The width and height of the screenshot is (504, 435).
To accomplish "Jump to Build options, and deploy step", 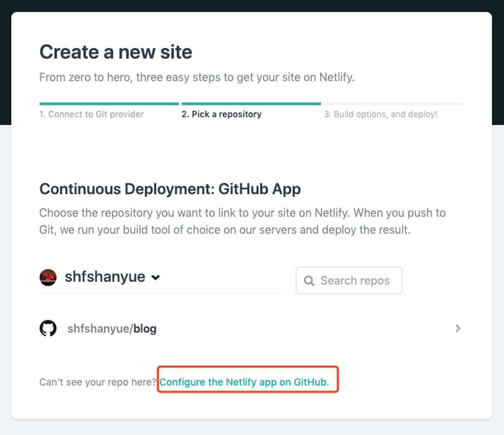I will coord(381,114).
